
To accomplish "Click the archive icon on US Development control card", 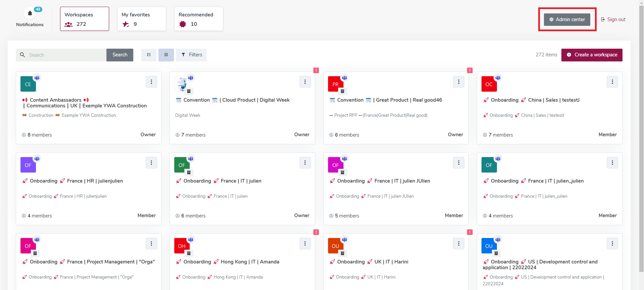I will (x=496, y=253).
